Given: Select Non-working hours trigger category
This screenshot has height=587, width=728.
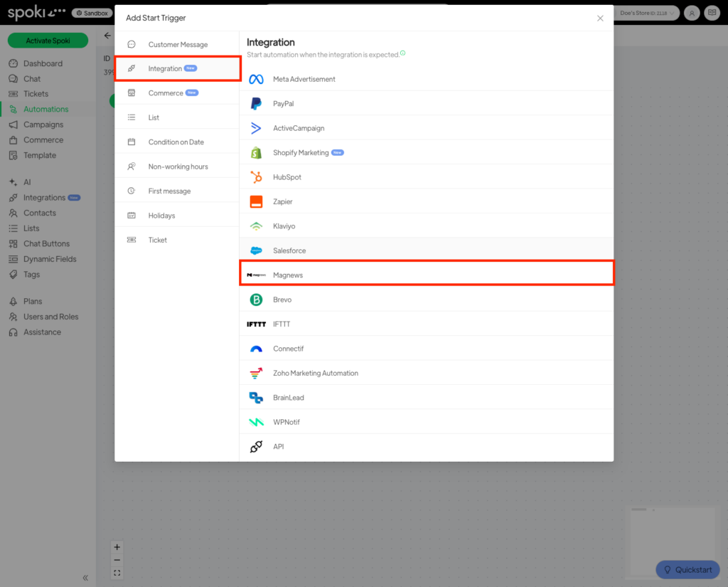Looking at the screenshot, I should click(178, 166).
